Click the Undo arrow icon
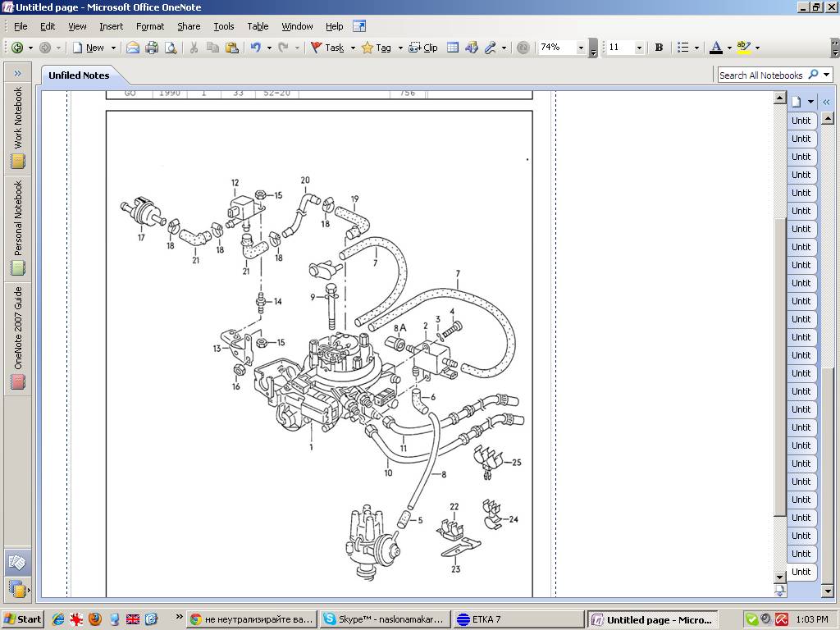This screenshot has height=630, width=840. (255, 48)
